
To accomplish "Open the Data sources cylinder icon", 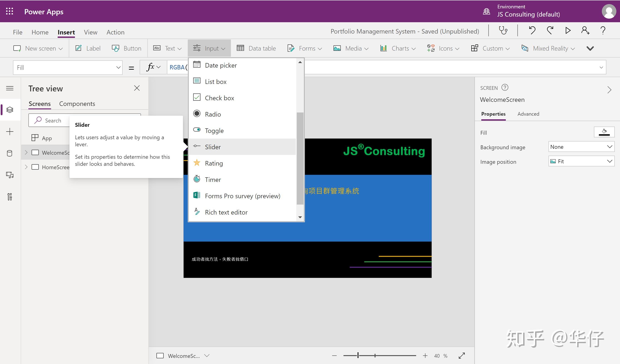I will (10, 153).
